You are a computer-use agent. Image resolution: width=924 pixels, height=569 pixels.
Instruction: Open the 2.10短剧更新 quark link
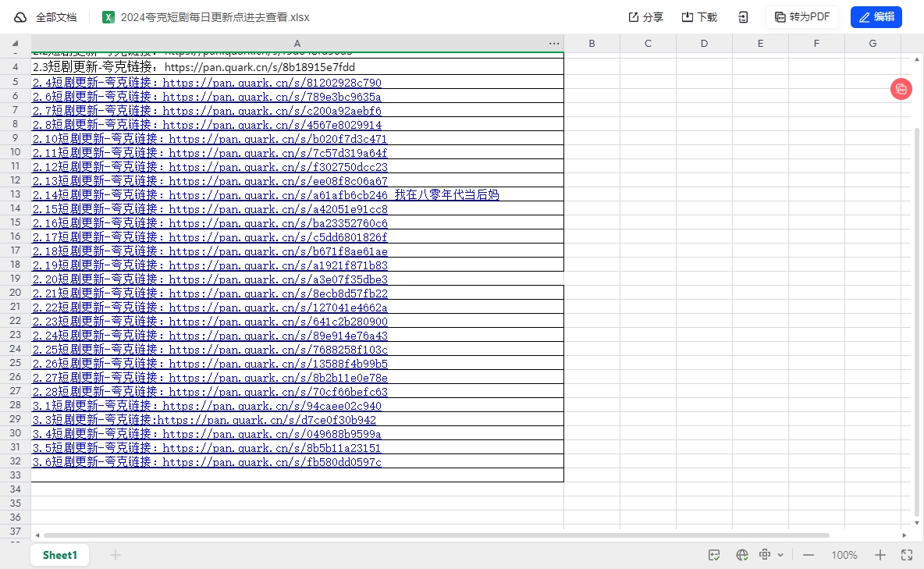point(210,139)
